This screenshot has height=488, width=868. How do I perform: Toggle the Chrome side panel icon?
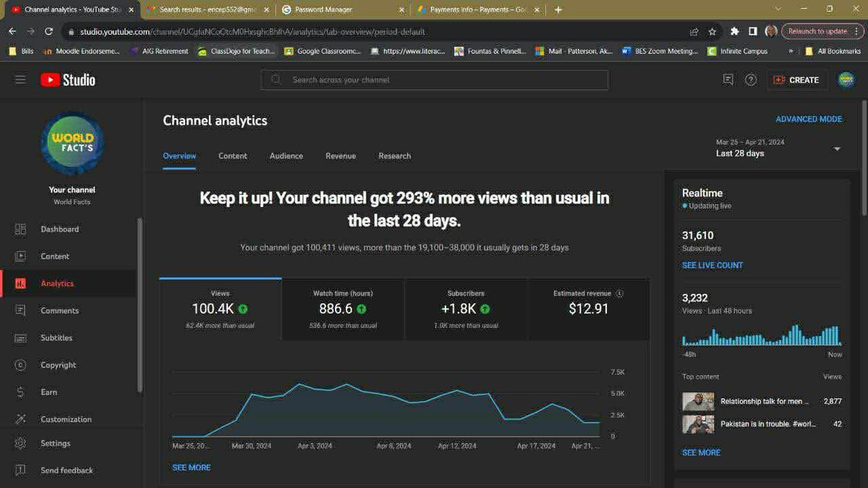(753, 32)
